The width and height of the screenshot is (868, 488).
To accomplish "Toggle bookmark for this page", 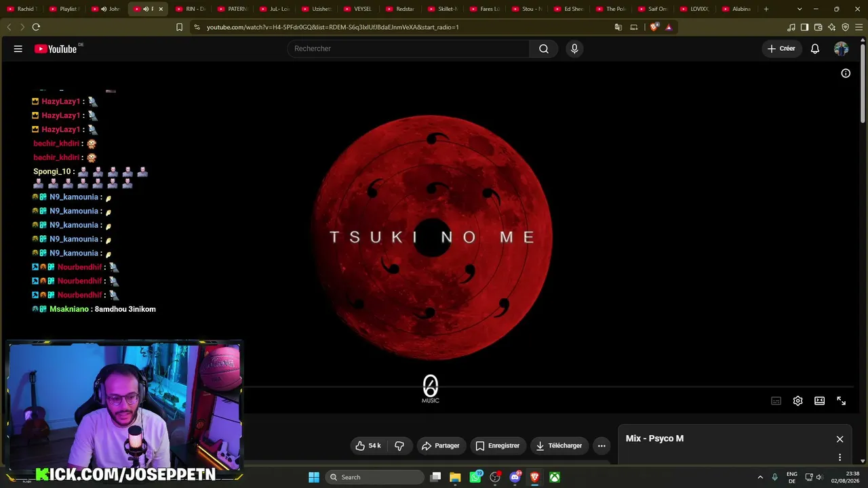I will [x=180, y=27].
